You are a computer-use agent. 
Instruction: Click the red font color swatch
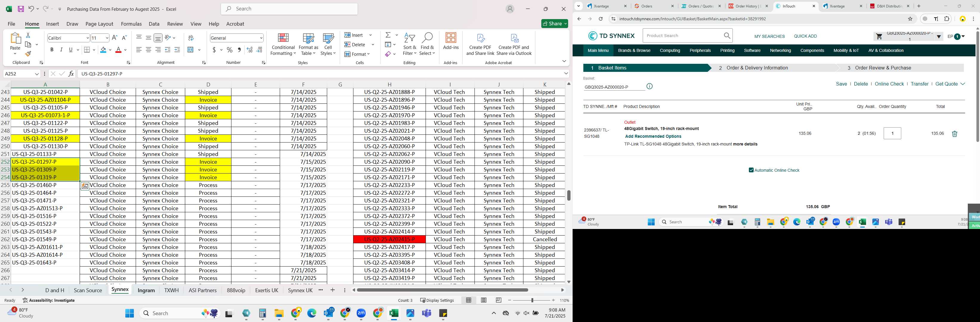118,50
